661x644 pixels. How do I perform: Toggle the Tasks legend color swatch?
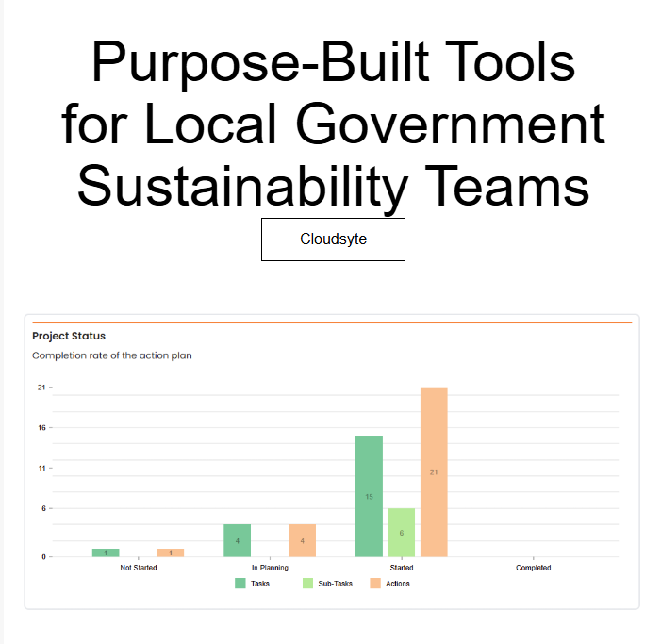(x=240, y=584)
